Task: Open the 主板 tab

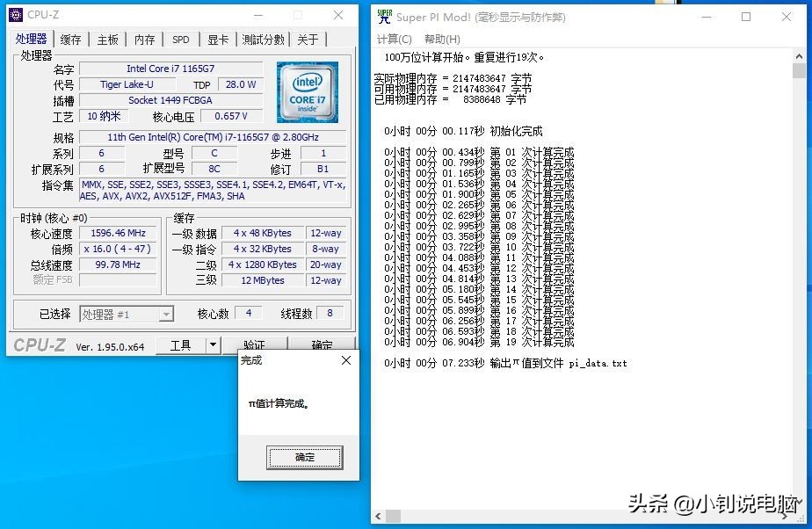Action: 107,39
